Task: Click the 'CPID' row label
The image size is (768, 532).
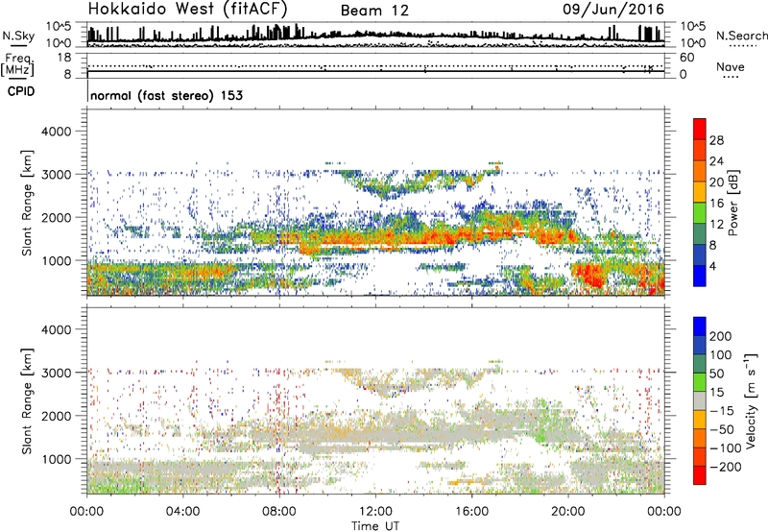Action: coord(21,91)
